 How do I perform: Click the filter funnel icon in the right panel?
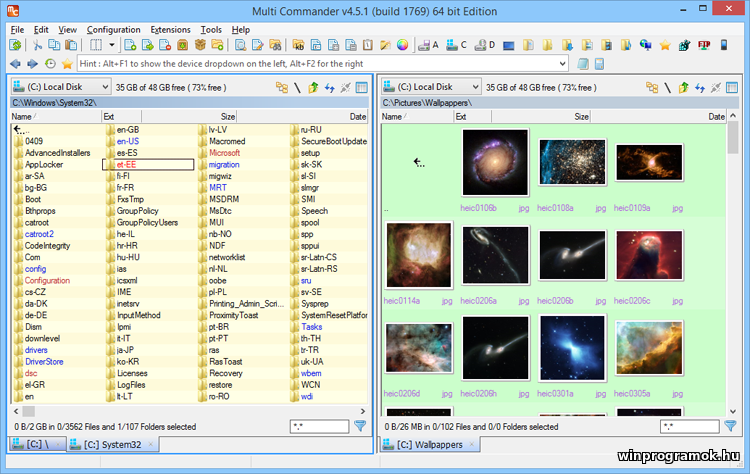tap(730, 426)
